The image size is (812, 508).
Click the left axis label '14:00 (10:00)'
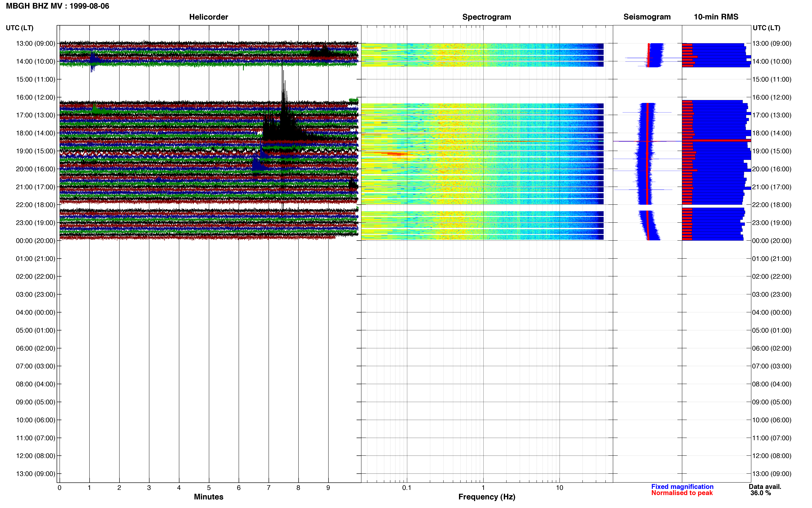pos(36,61)
